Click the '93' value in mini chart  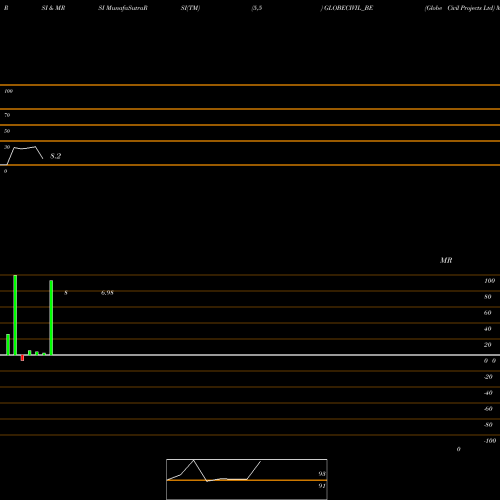pos(322,474)
